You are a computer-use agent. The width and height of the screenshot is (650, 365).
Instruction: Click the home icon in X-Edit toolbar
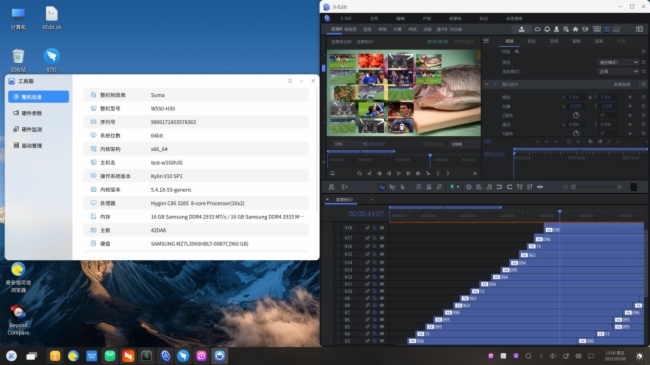pyautogui.click(x=575, y=29)
